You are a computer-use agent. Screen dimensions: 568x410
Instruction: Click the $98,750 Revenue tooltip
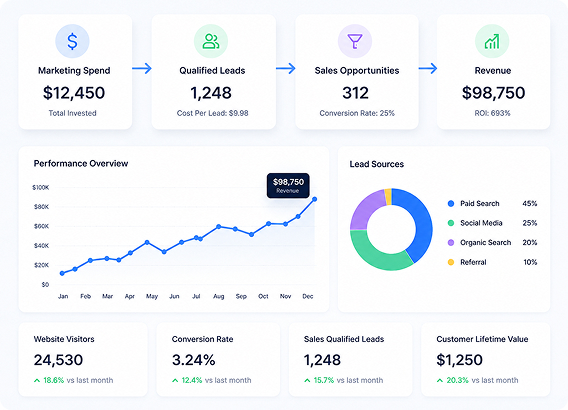(x=288, y=185)
